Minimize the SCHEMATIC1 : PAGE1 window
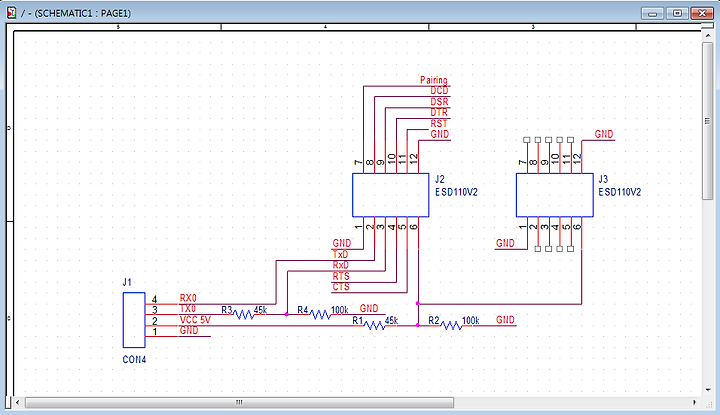 tap(652, 13)
